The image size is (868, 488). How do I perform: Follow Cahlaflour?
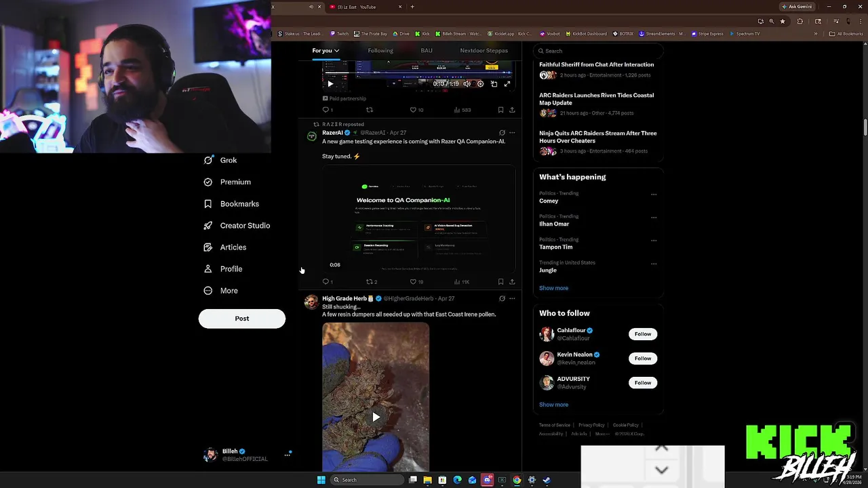pyautogui.click(x=643, y=334)
